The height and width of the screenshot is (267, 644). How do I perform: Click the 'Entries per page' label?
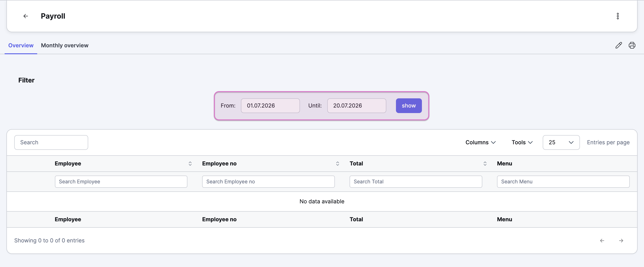pyautogui.click(x=608, y=142)
